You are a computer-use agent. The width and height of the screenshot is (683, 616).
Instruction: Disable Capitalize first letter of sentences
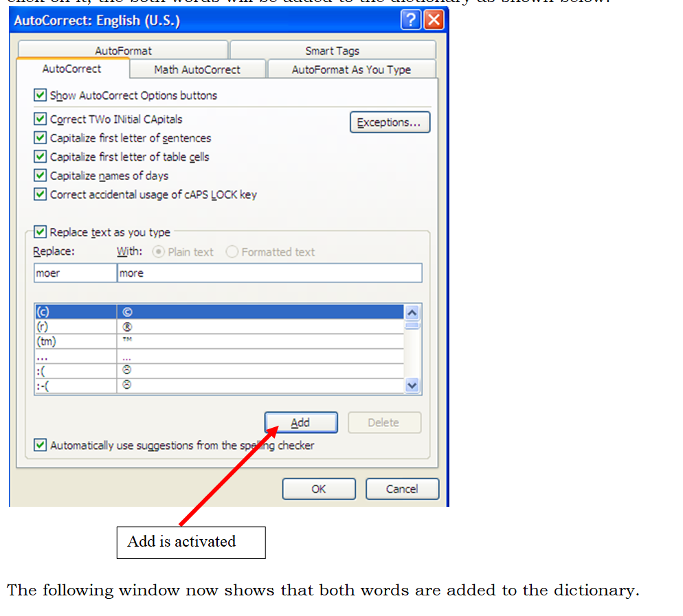[x=41, y=138]
